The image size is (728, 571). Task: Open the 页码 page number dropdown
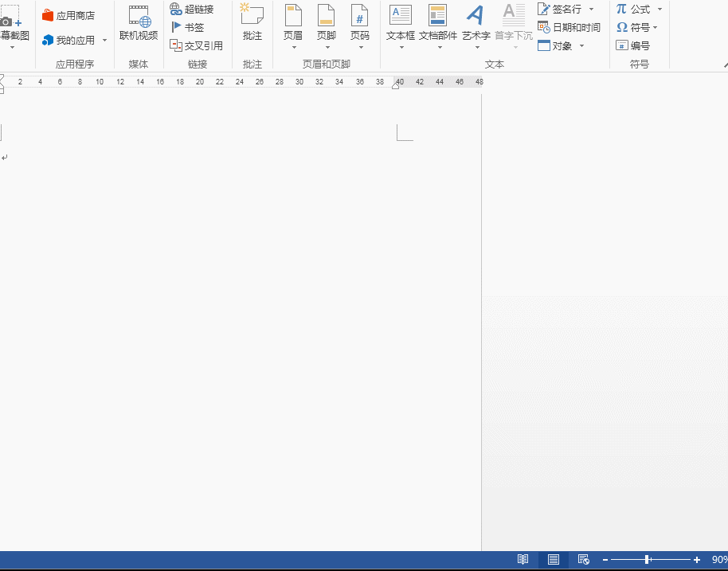point(360,47)
